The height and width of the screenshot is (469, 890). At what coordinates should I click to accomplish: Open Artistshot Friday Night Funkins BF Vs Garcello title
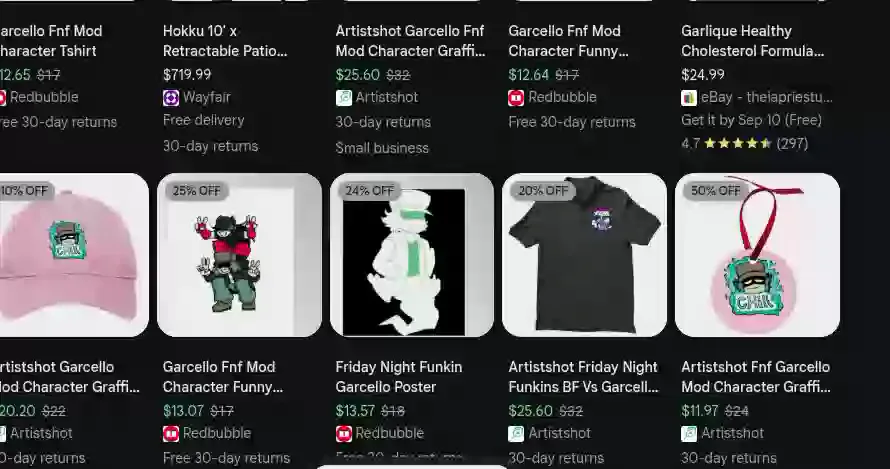tap(583, 377)
